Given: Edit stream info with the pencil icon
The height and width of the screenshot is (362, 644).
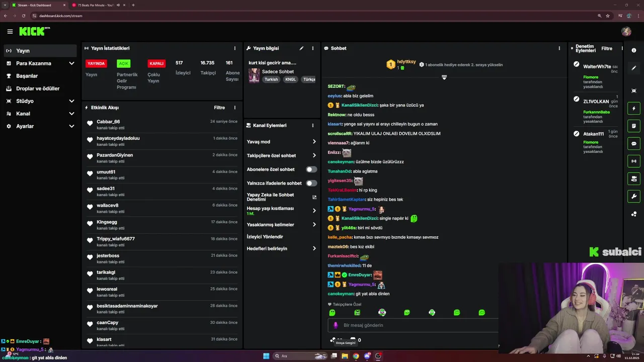Looking at the screenshot, I should pos(301,48).
